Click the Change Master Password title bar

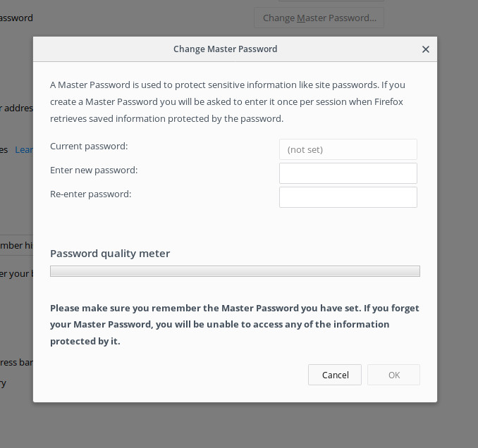(225, 49)
